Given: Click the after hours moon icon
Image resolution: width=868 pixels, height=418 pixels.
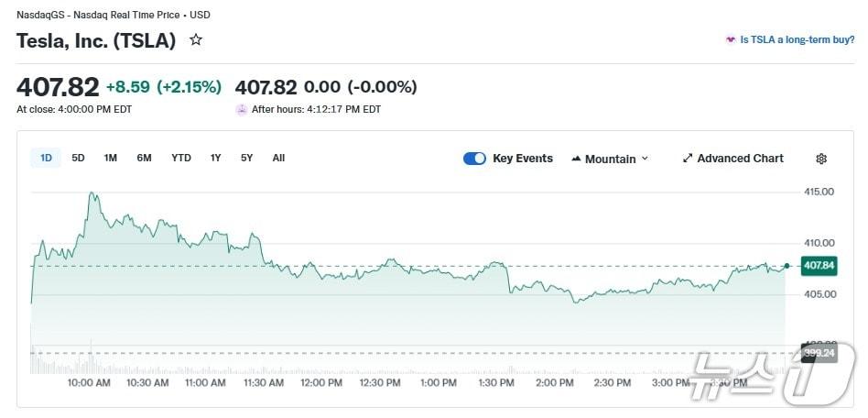Looking at the screenshot, I should [x=242, y=109].
